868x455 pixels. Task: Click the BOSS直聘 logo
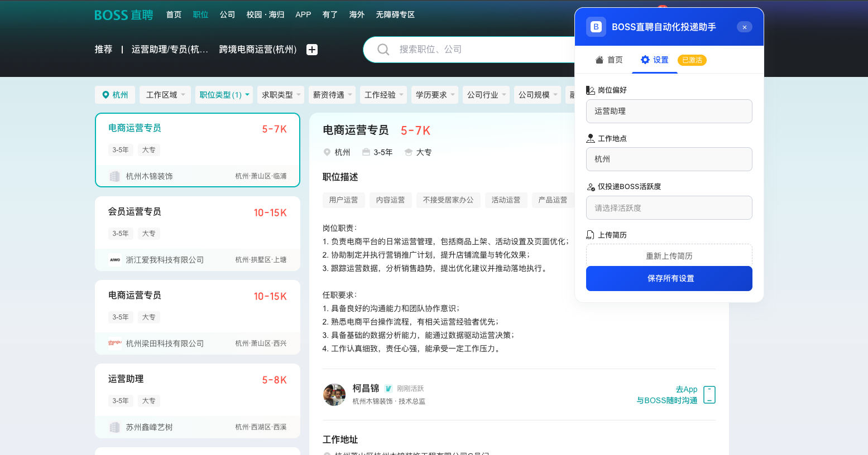point(123,15)
